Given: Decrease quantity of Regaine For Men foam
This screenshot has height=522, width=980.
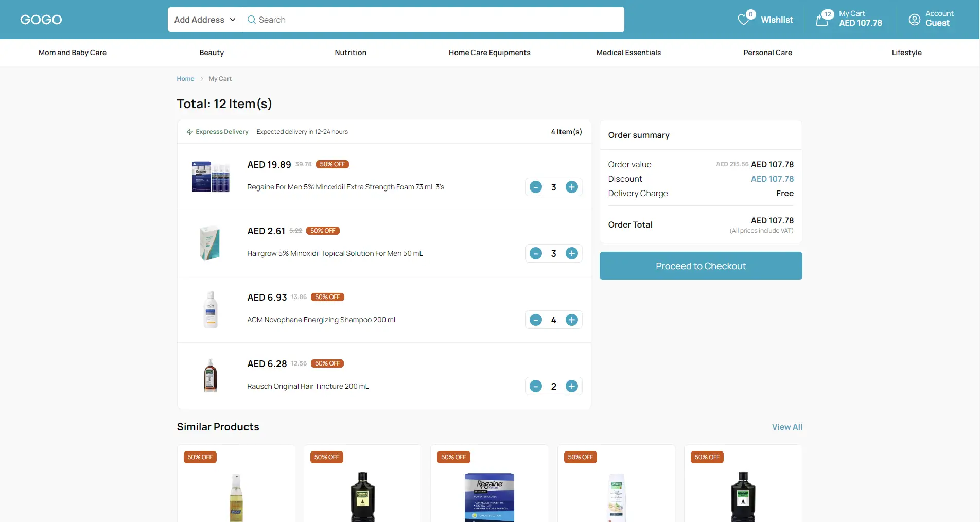Looking at the screenshot, I should [535, 187].
